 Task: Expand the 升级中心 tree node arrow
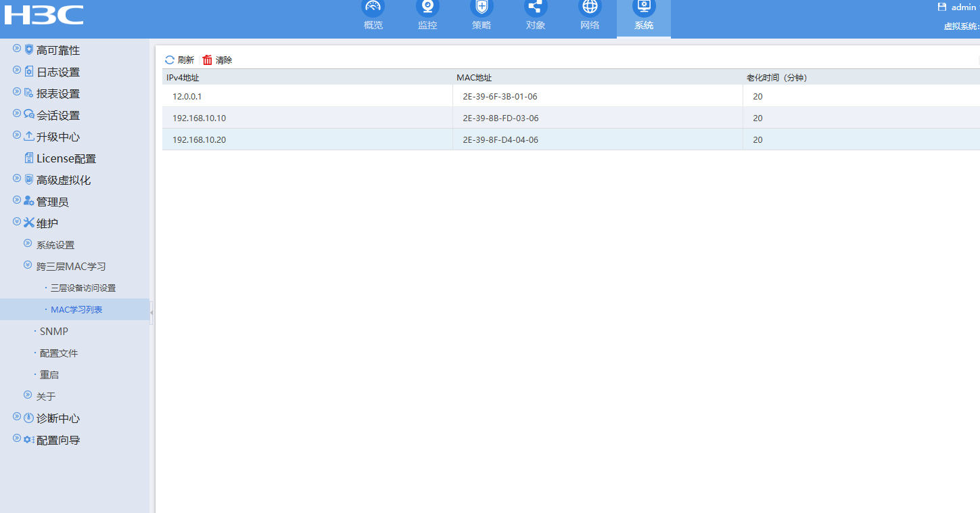17,135
